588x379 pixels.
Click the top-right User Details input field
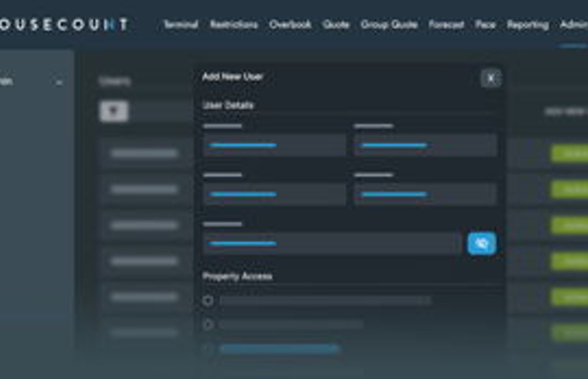click(426, 145)
